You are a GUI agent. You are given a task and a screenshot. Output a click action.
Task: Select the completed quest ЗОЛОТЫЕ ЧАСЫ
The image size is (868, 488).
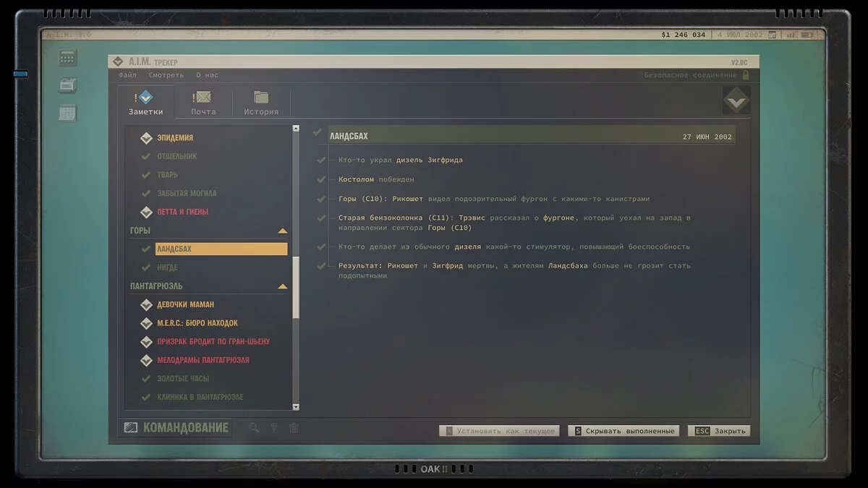click(x=183, y=379)
